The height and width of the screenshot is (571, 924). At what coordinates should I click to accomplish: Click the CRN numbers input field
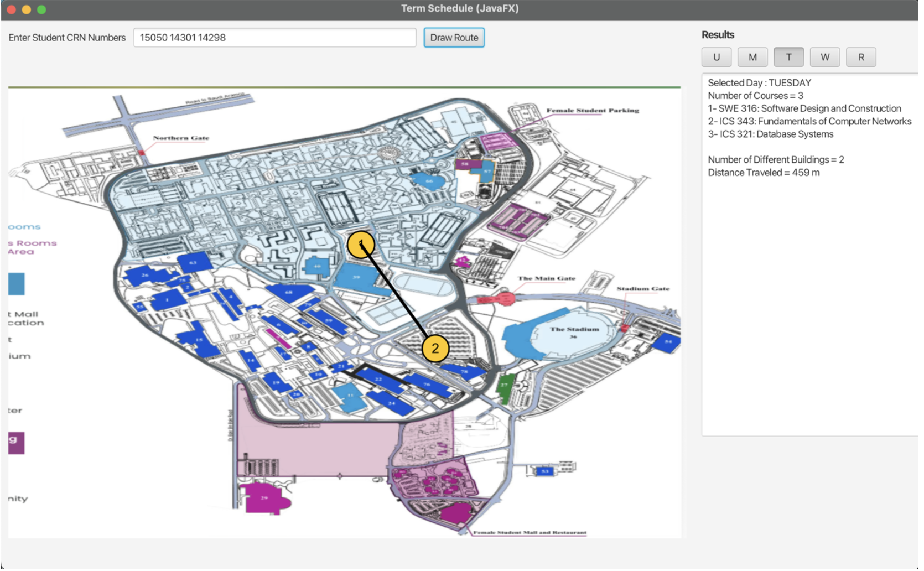[274, 37]
